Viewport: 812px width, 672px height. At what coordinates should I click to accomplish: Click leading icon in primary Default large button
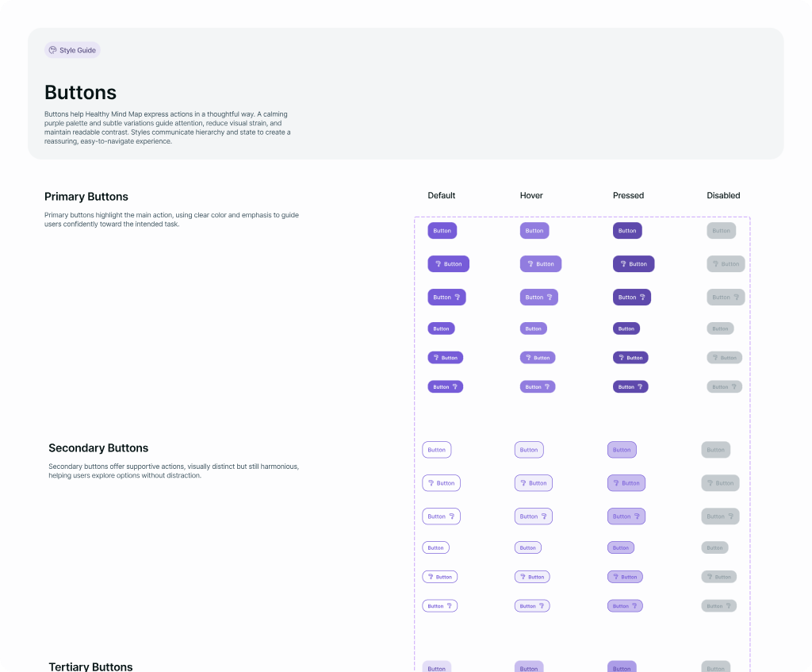[x=438, y=263]
